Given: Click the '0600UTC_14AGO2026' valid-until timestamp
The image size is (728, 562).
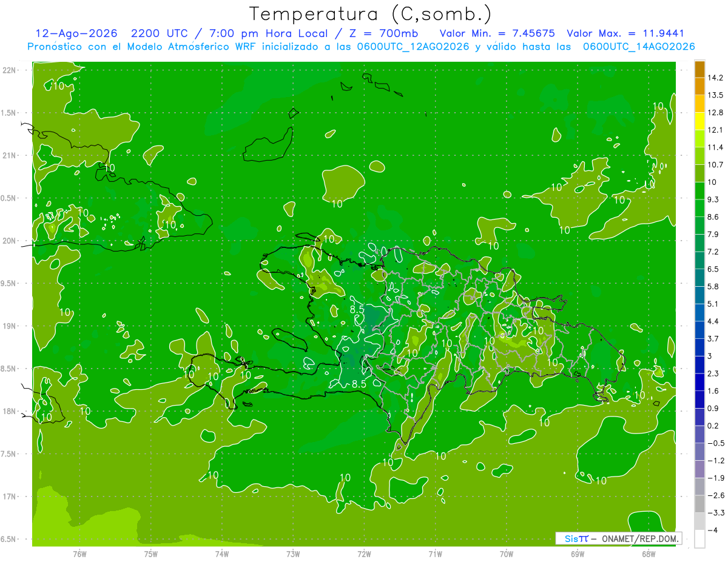Looking at the screenshot, I should tap(638, 47).
